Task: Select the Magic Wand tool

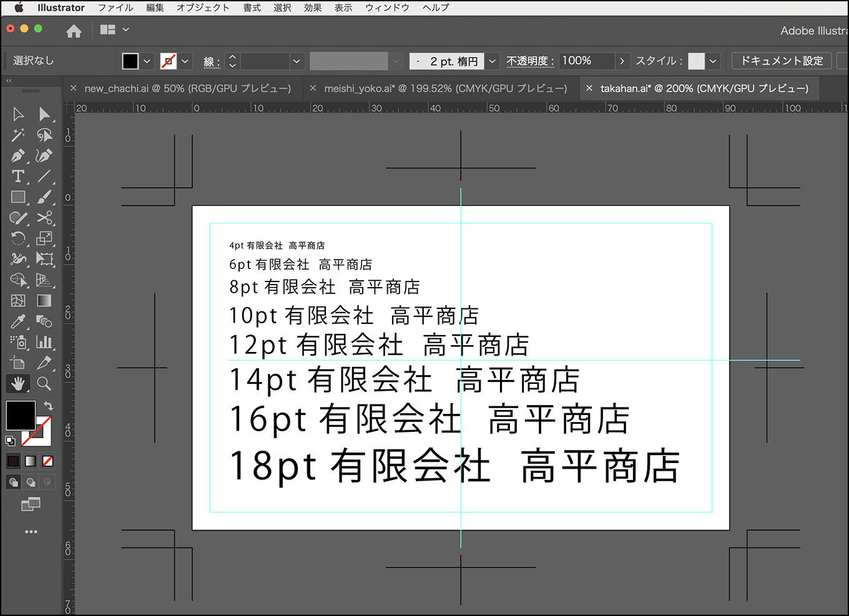Action: tap(18, 135)
